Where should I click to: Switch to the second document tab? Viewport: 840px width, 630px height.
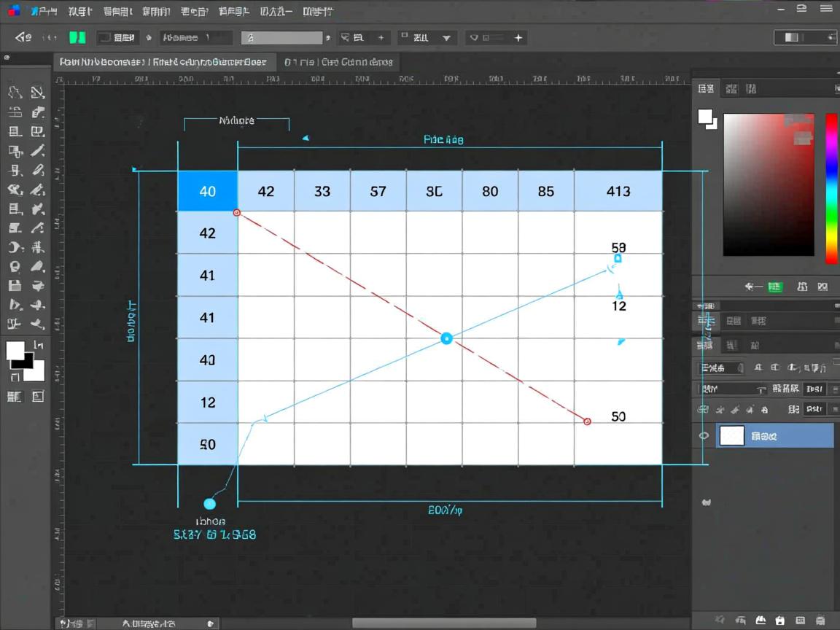coord(338,62)
